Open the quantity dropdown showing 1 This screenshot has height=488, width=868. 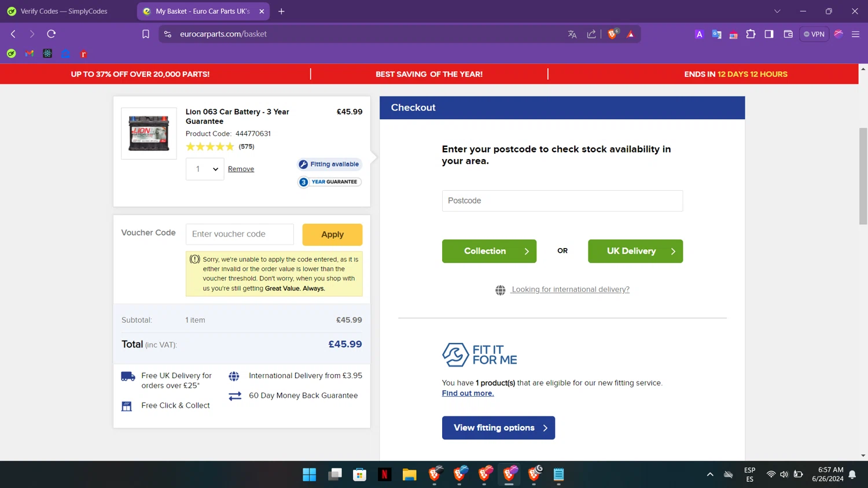coord(205,169)
